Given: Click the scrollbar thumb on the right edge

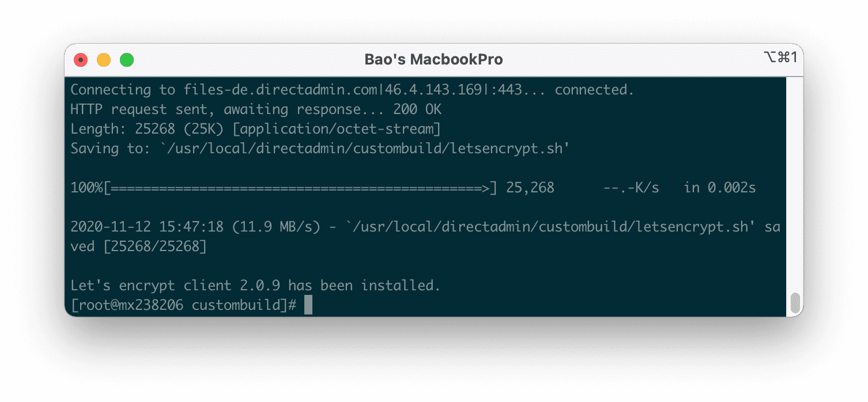Looking at the screenshot, I should tap(795, 301).
